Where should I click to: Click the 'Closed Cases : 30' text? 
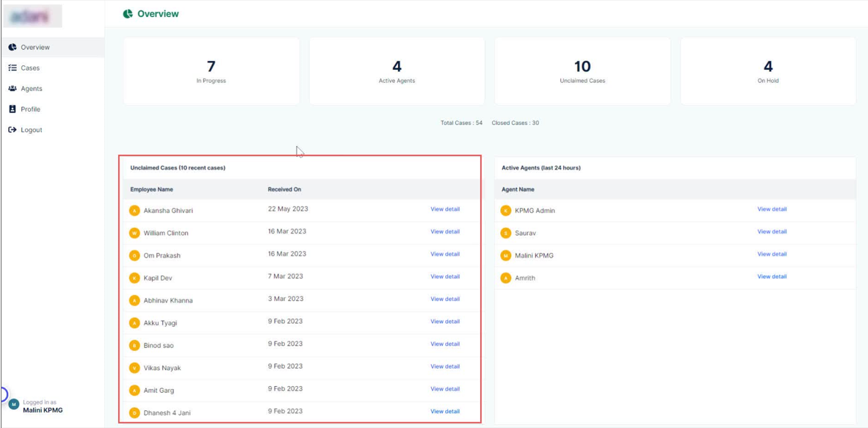coord(516,123)
